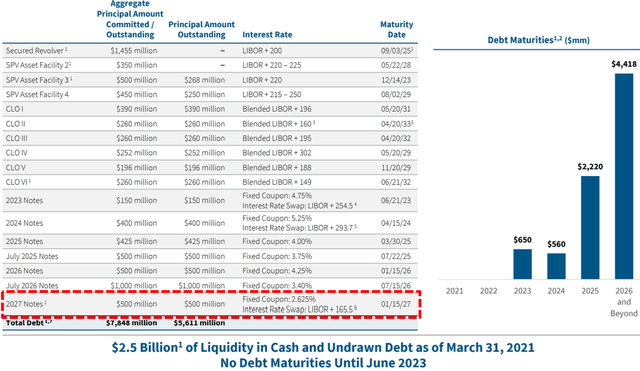Select Fixed Coupon: 5.25% text
This screenshot has height=371, width=640.
point(277,218)
